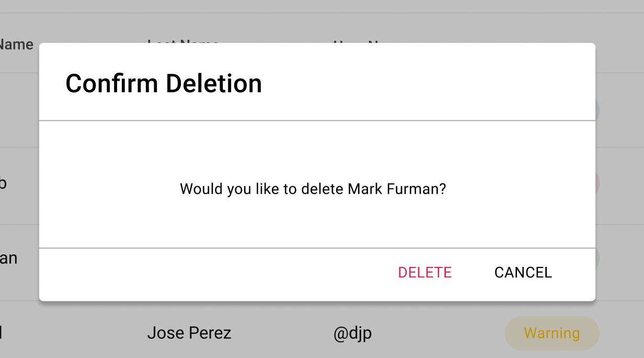The height and width of the screenshot is (358, 644).
Task: Sort by the partly visible Name column header
Action: (x=17, y=45)
